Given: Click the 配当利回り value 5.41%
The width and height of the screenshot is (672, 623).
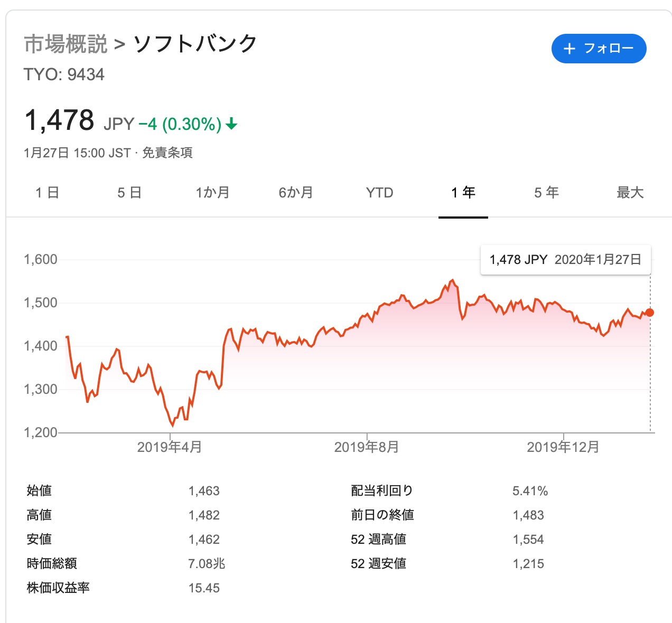Looking at the screenshot, I should [530, 491].
